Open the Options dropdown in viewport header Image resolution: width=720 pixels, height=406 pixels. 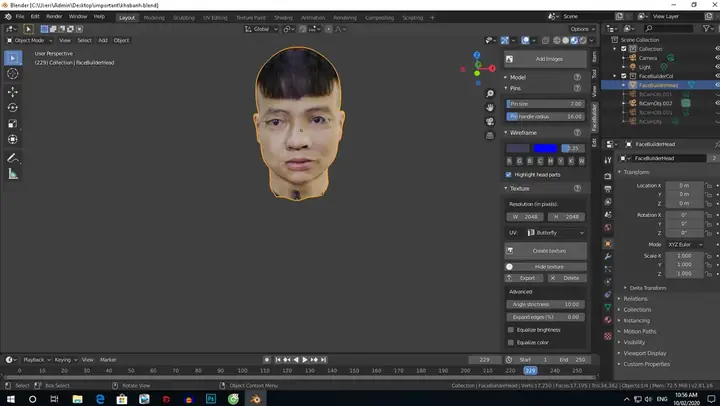(x=582, y=29)
